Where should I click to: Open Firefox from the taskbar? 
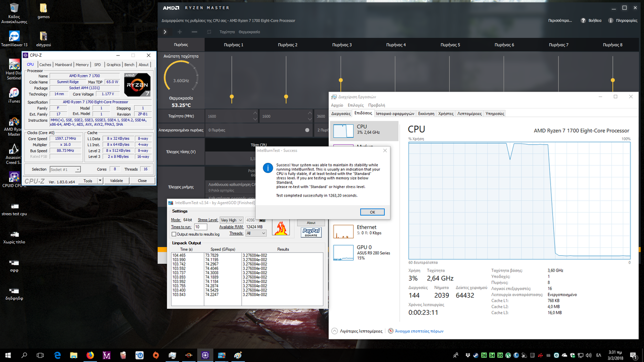[90, 355]
